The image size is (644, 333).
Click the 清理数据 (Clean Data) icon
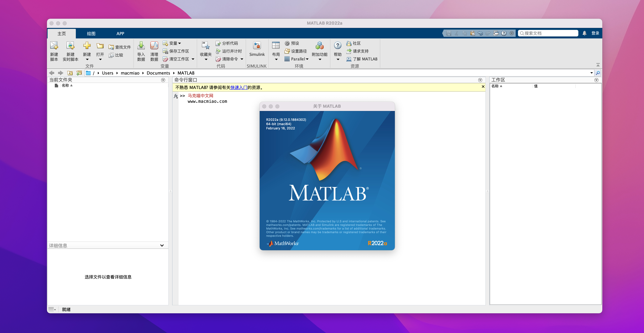pos(154,45)
